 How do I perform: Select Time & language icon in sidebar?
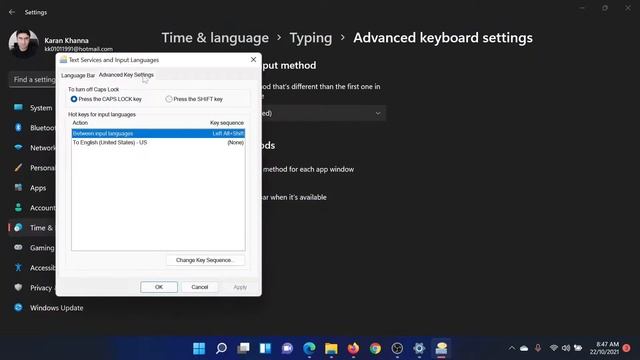[x=18, y=227]
